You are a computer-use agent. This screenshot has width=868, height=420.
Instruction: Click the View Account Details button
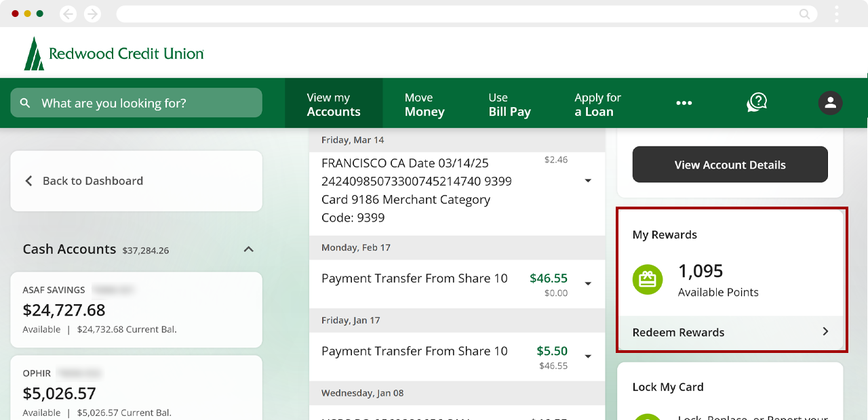click(x=730, y=165)
